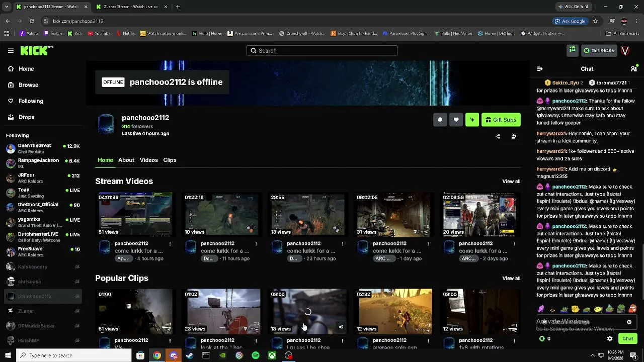Screen dimensions: 644x362
Task: Toggle channel notifications bell icon
Action: tap(440, 120)
